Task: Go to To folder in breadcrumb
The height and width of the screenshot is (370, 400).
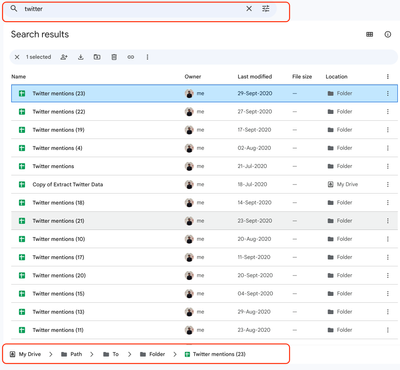Action: [111, 354]
